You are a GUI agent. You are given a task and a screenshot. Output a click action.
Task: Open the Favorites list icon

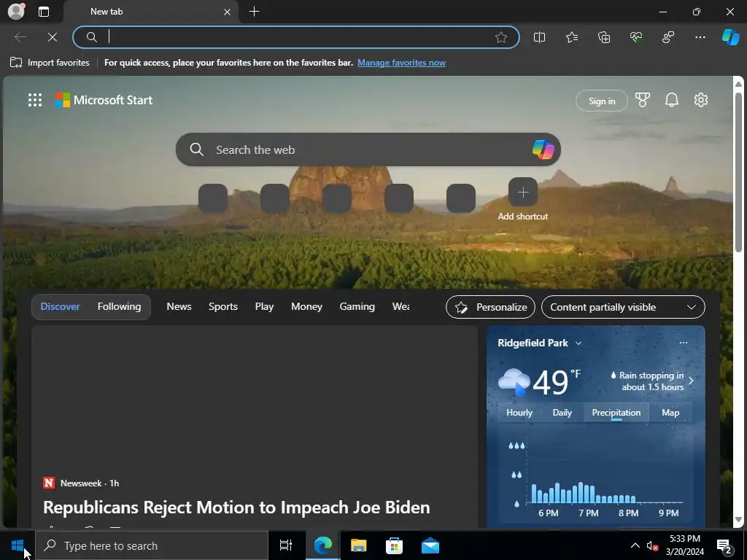572,37
